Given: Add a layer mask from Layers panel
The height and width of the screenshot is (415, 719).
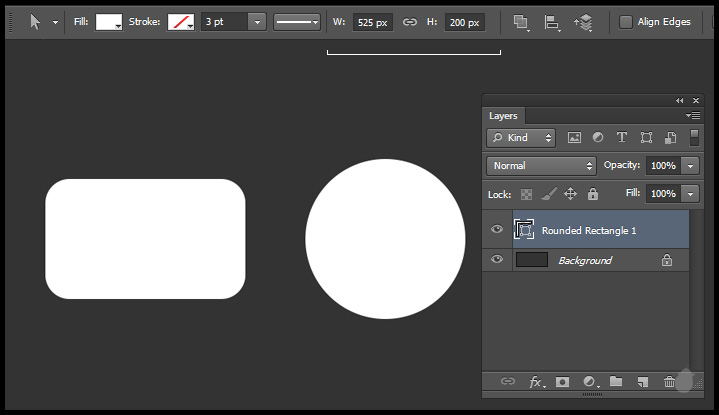Looking at the screenshot, I should (x=563, y=382).
